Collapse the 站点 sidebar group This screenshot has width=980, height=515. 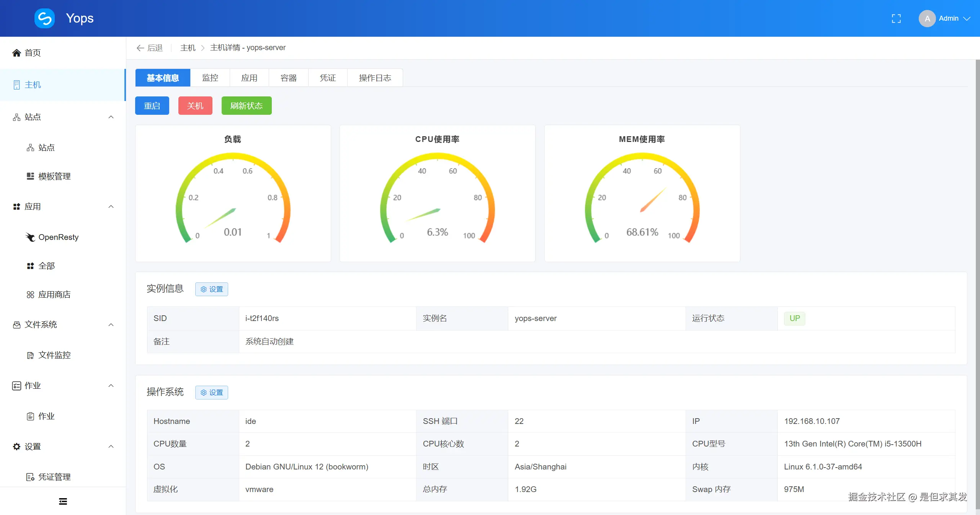(111, 117)
